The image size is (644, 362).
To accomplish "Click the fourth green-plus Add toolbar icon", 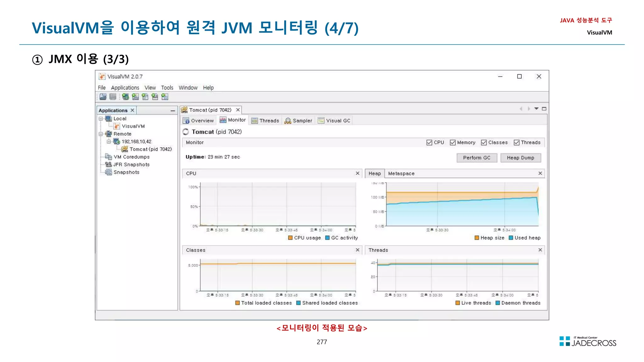I will coord(155,97).
